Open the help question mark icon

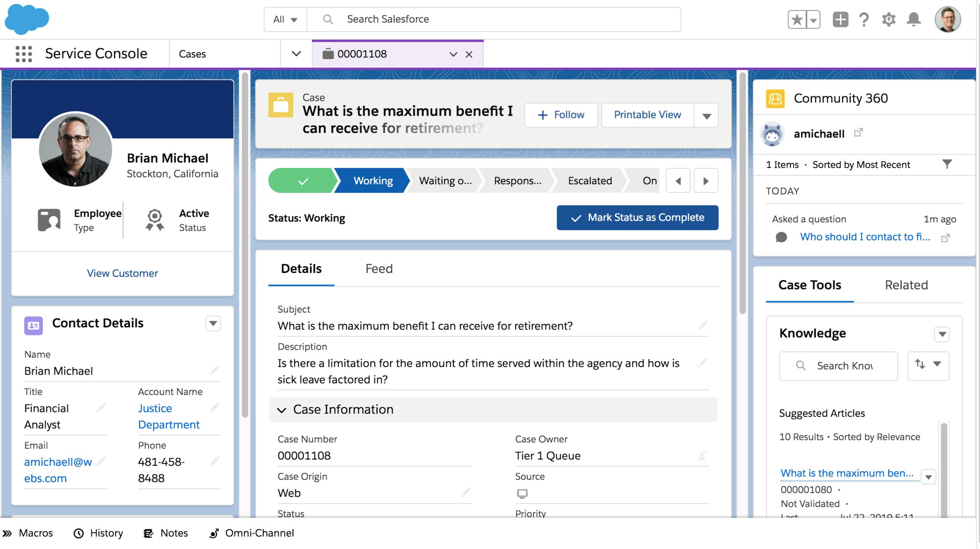coord(864,19)
